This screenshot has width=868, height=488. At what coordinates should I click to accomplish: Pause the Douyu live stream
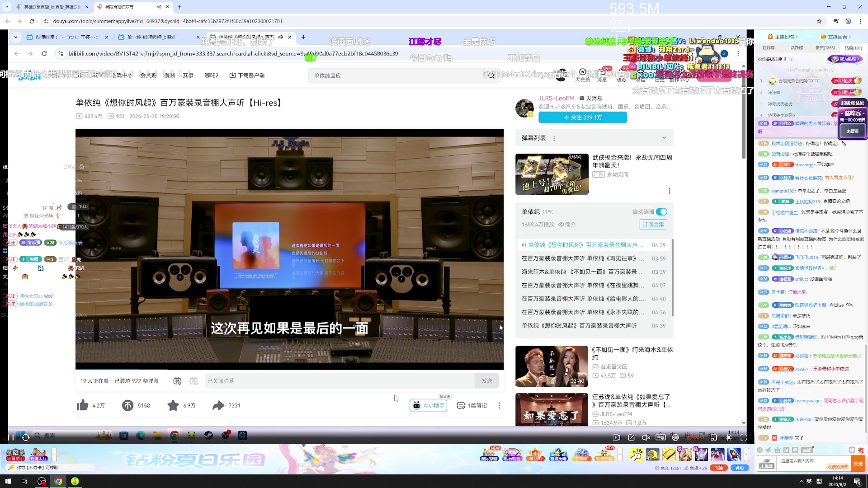tap(11, 437)
